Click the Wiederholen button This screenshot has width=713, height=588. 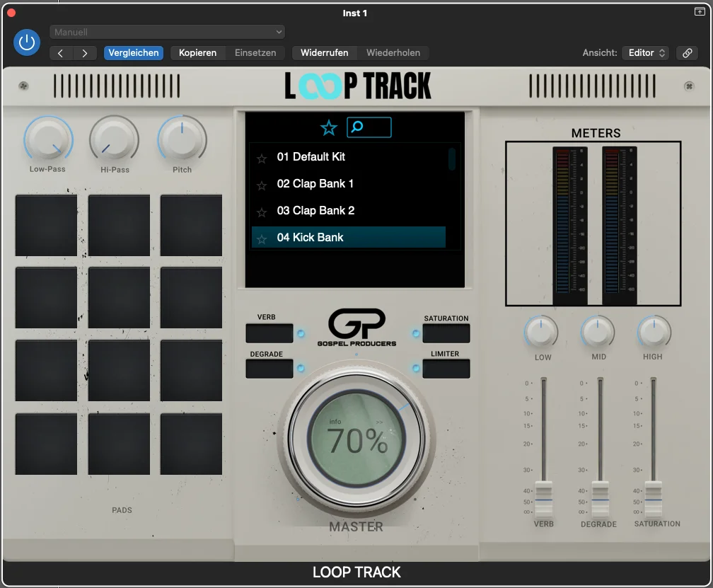click(x=393, y=53)
